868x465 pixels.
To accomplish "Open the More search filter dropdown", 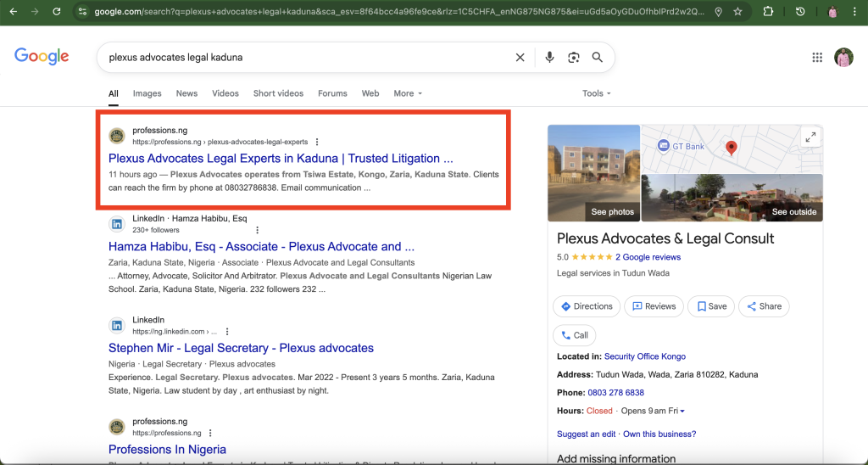I will 408,93.
